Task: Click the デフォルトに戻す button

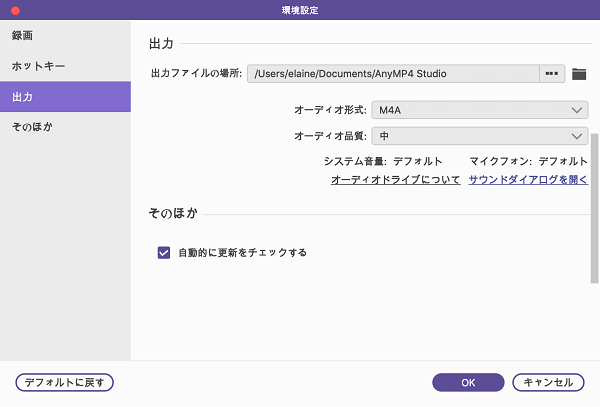Action: click(x=65, y=382)
